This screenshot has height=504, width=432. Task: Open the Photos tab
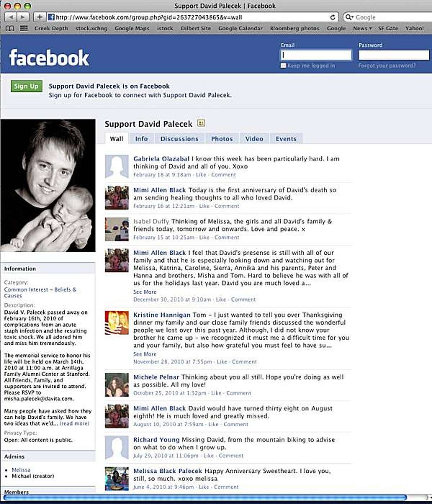point(222,139)
